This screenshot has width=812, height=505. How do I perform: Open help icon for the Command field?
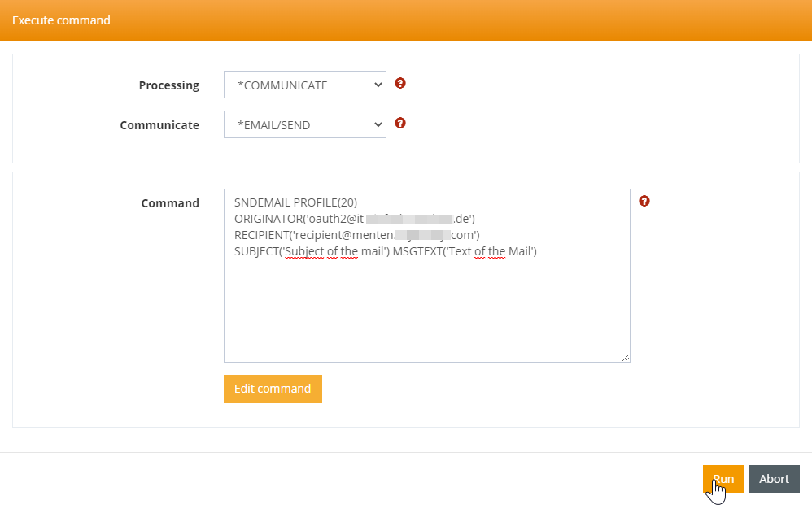click(644, 201)
